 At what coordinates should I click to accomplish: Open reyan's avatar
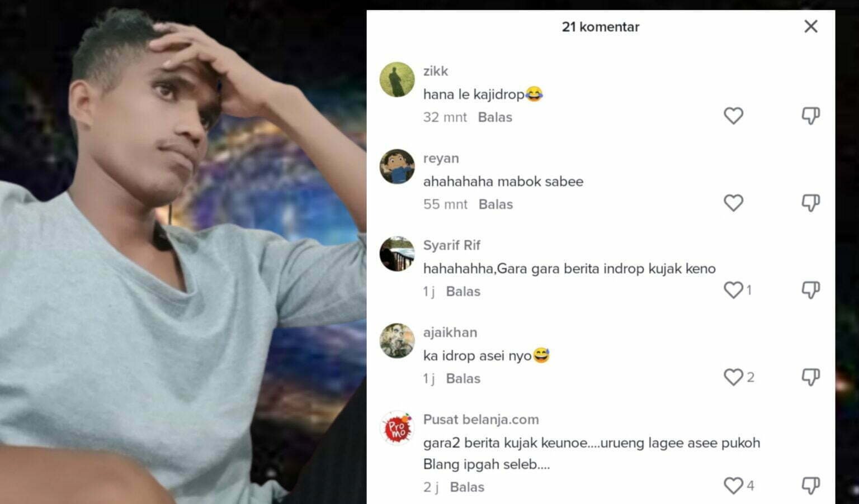tap(397, 167)
